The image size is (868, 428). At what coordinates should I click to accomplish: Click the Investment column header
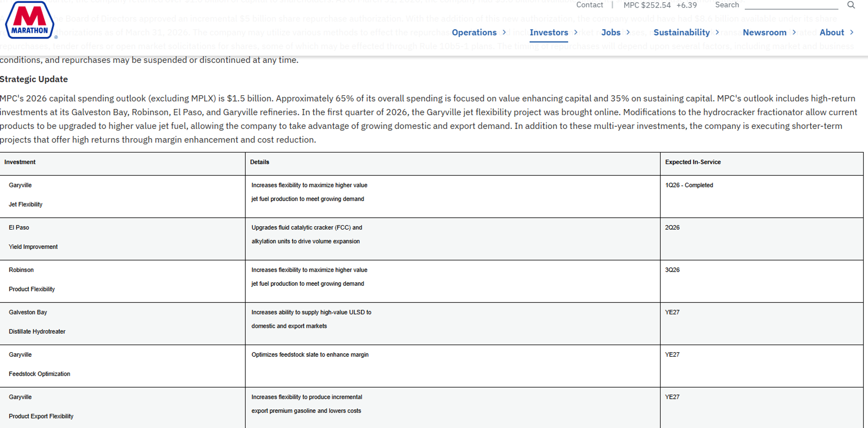click(20, 162)
